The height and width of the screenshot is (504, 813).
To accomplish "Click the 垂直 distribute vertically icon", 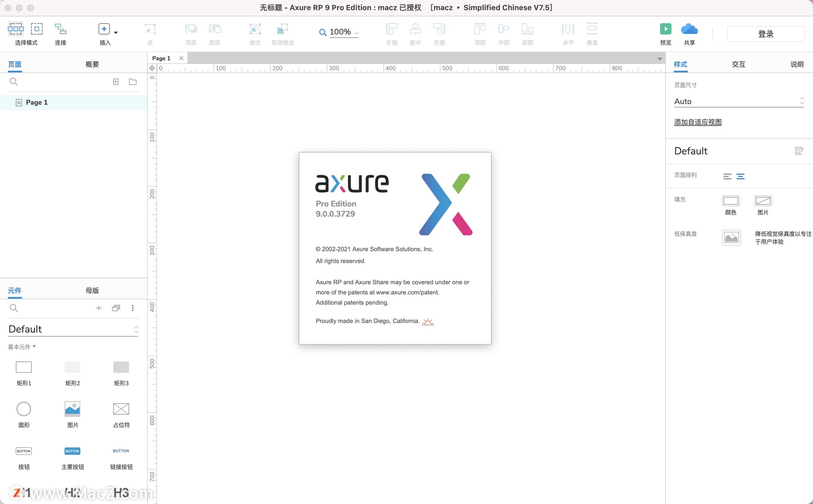I will click(592, 29).
